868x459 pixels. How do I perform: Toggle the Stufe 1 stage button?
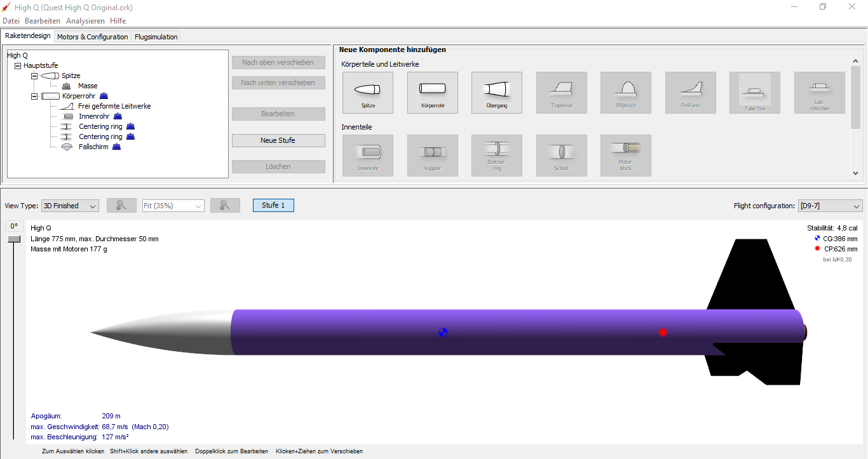point(273,206)
